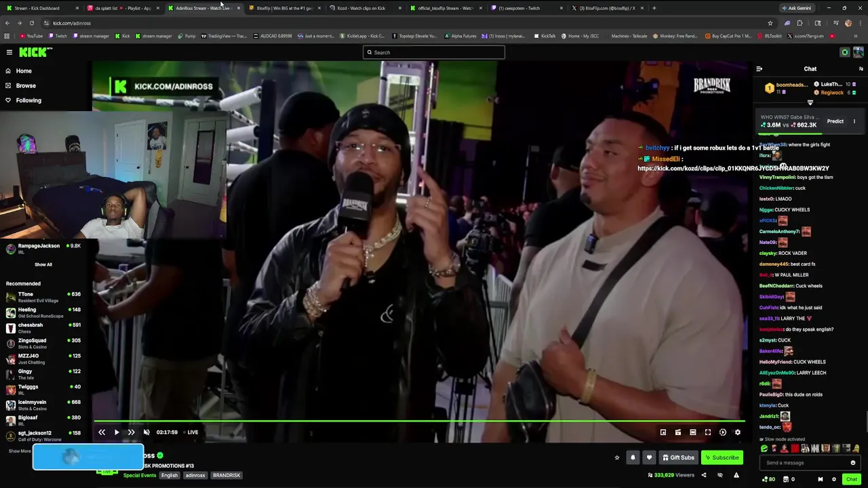
Task: Click the Gift Subs button
Action: pos(678,457)
